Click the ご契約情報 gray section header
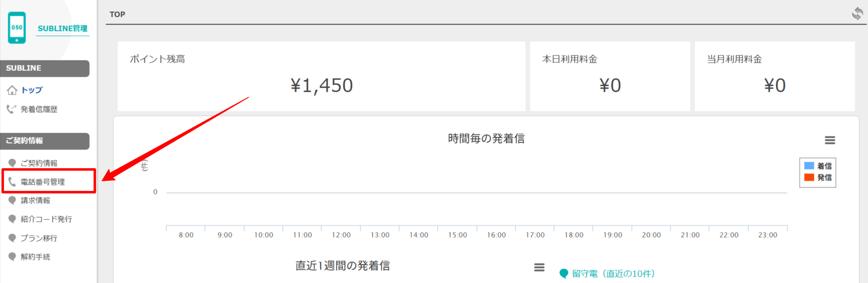Image resolution: width=868 pixels, height=283 pixels. click(45, 141)
